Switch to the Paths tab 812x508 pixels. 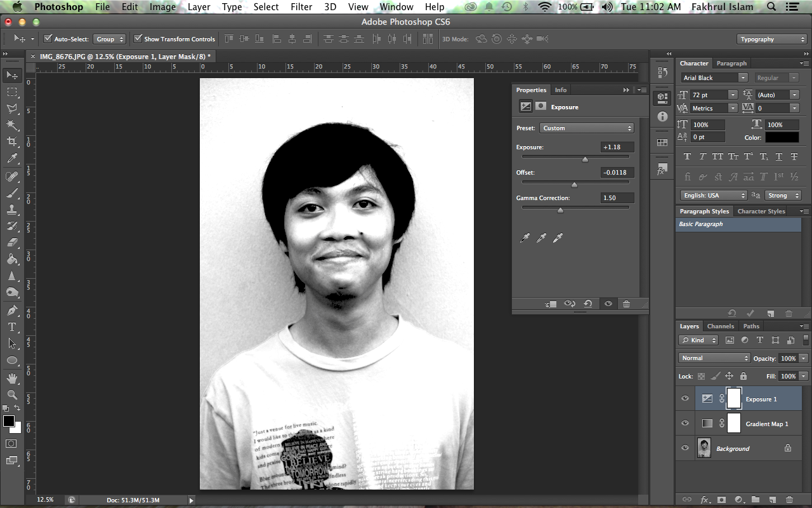point(751,326)
